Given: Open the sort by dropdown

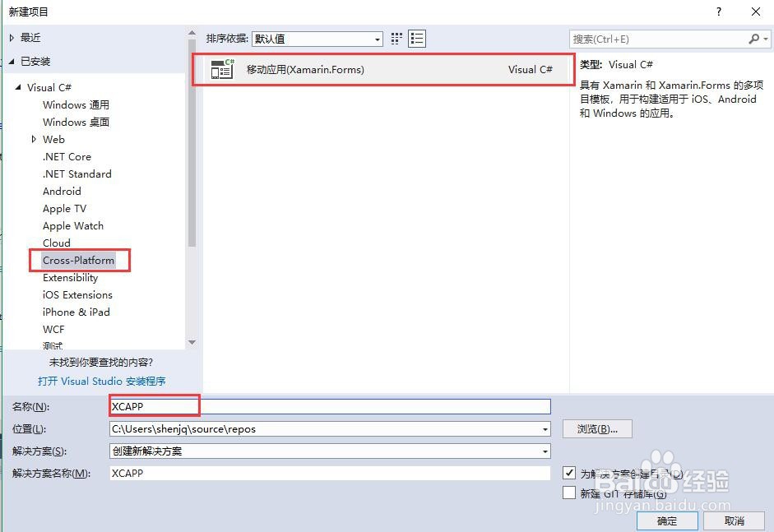Looking at the screenshot, I should (317, 39).
